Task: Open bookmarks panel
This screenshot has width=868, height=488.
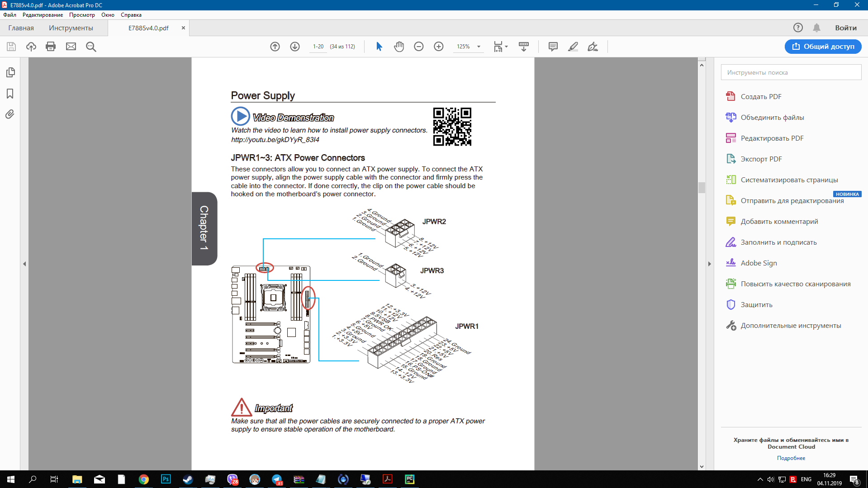Action: tap(10, 94)
